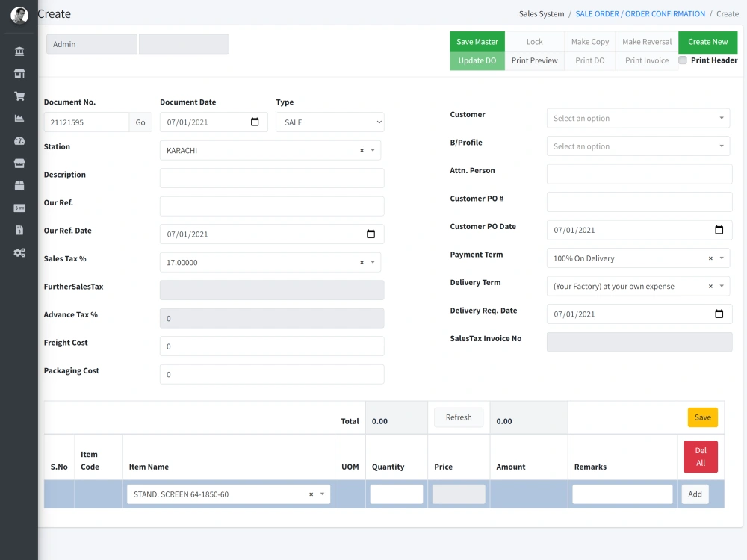
Task: Open the dashboard speedometer icon
Action: pyautogui.click(x=19, y=140)
